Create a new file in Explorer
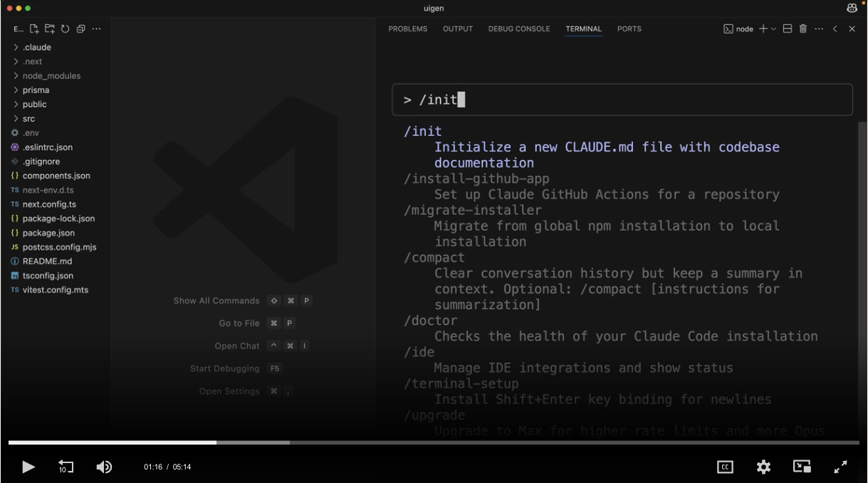 33,29
